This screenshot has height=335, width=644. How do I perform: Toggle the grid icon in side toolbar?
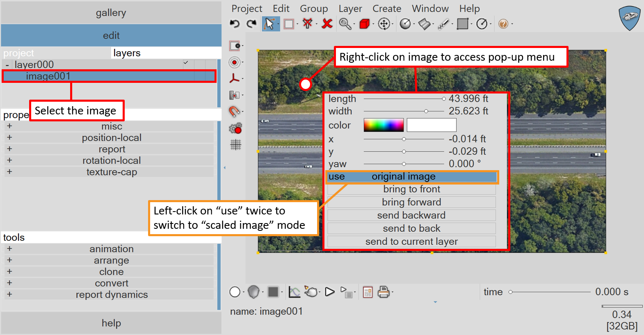pos(236,144)
